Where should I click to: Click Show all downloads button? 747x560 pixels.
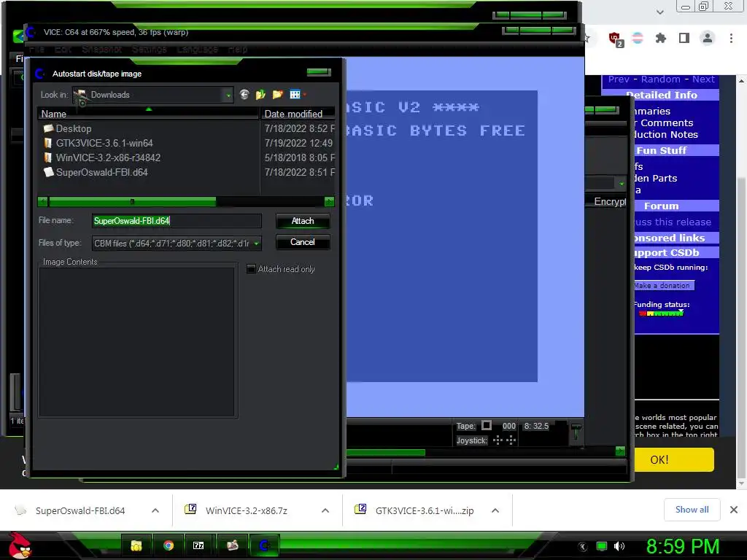click(x=692, y=510)
